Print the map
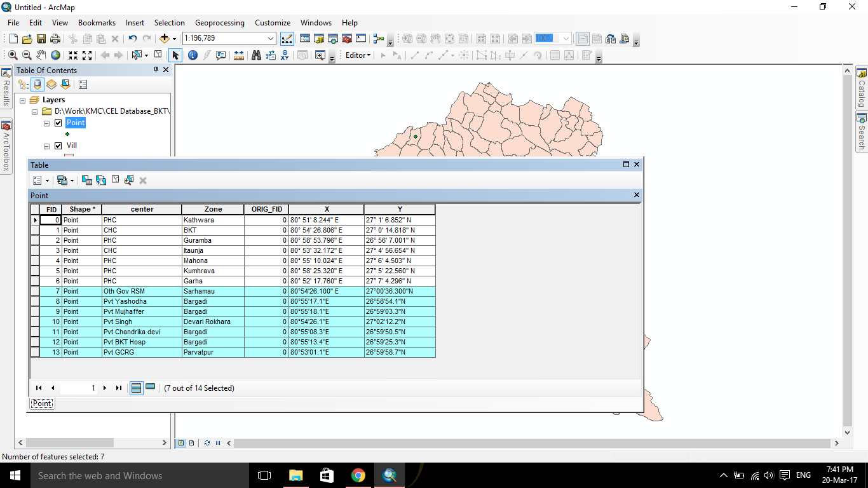Viewport: 868px width, 488px height. pos(55,39)
